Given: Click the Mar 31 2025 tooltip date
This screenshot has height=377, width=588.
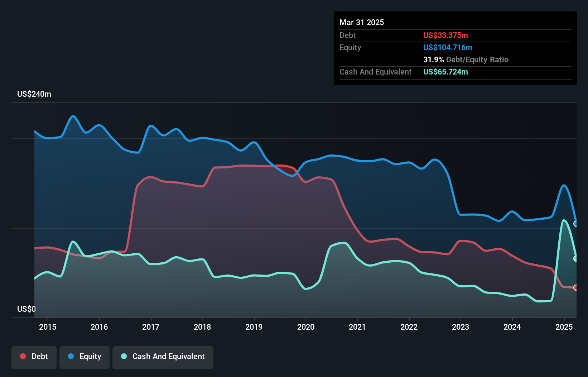Looking at the screenshot, I should tap(362, 22).
